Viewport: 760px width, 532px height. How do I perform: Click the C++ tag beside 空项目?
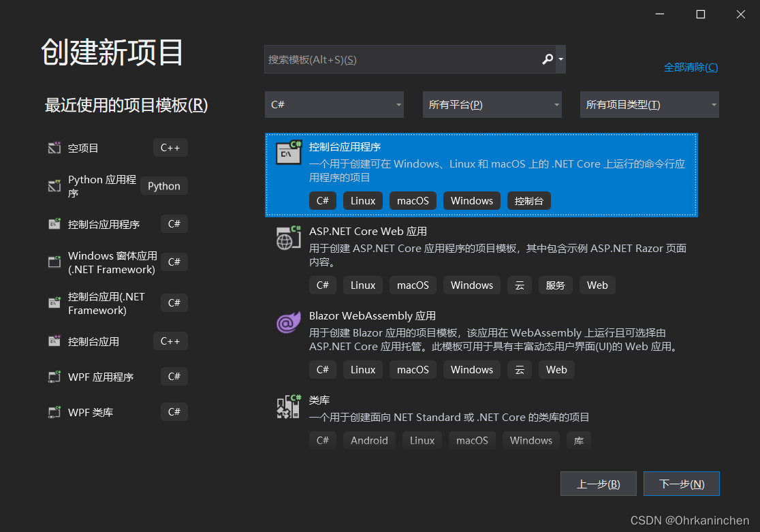[x=170, y=147]
